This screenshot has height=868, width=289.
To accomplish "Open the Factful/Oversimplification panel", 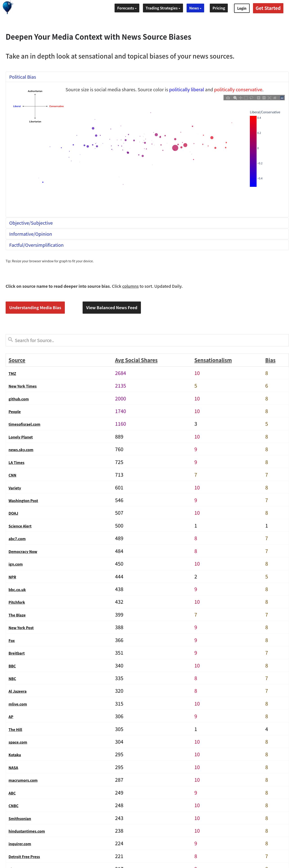I will [36, 245].
